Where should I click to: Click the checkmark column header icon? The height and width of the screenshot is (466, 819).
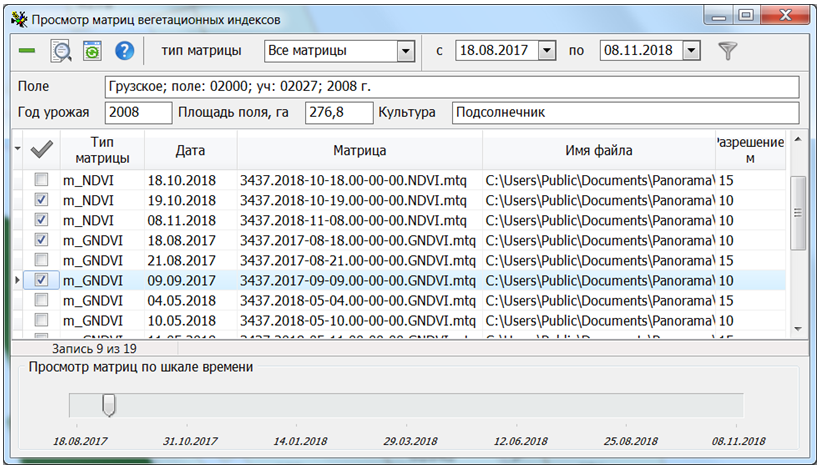(x=41, y=150)
